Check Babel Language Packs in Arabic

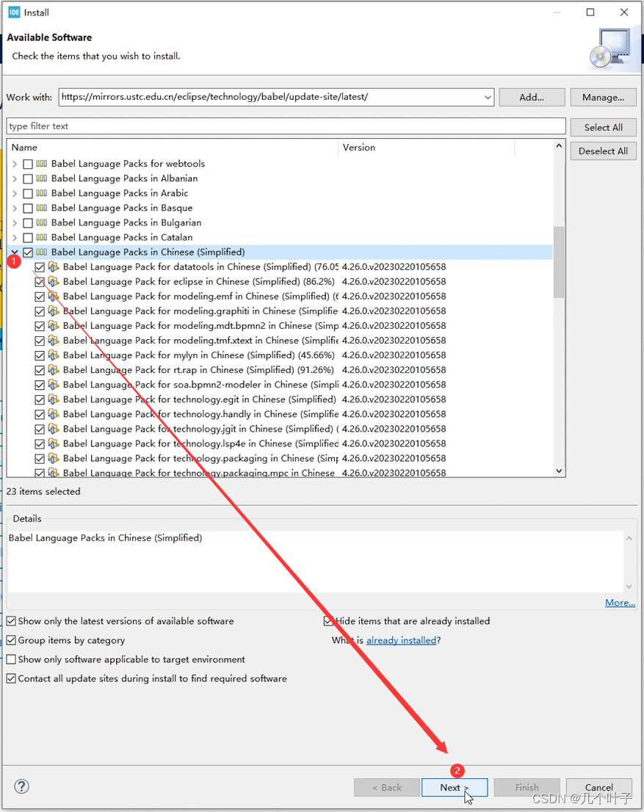[28, 193]
